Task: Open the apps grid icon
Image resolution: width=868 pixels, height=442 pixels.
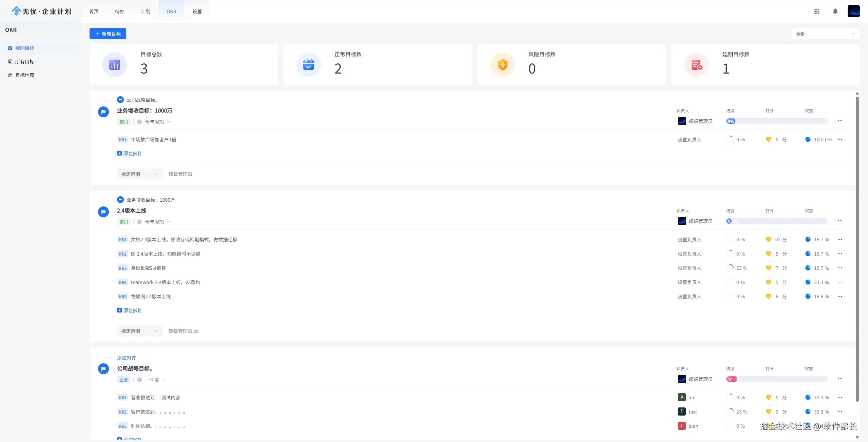Action: click(816, 11)
